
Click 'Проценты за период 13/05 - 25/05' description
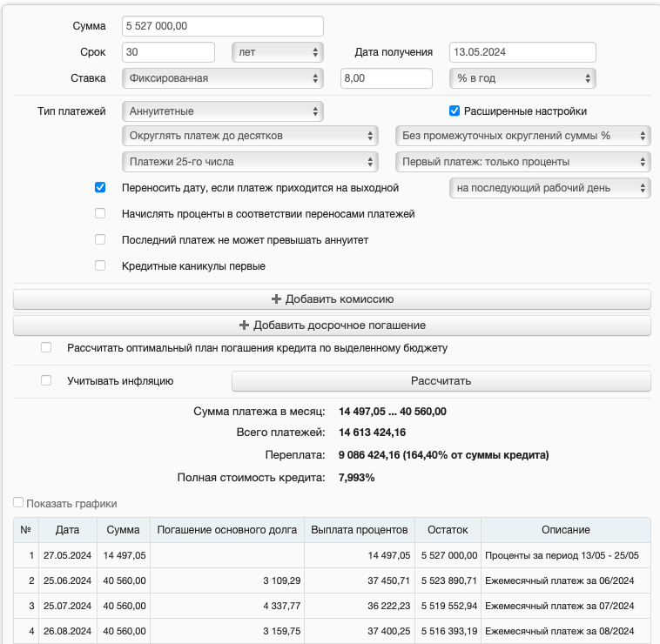[x=562, y=555]
